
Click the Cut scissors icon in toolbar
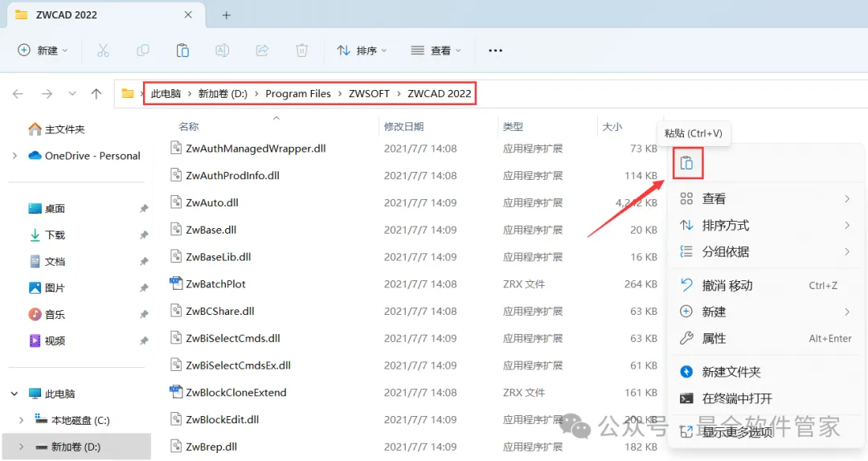click(x=103, y=51)
